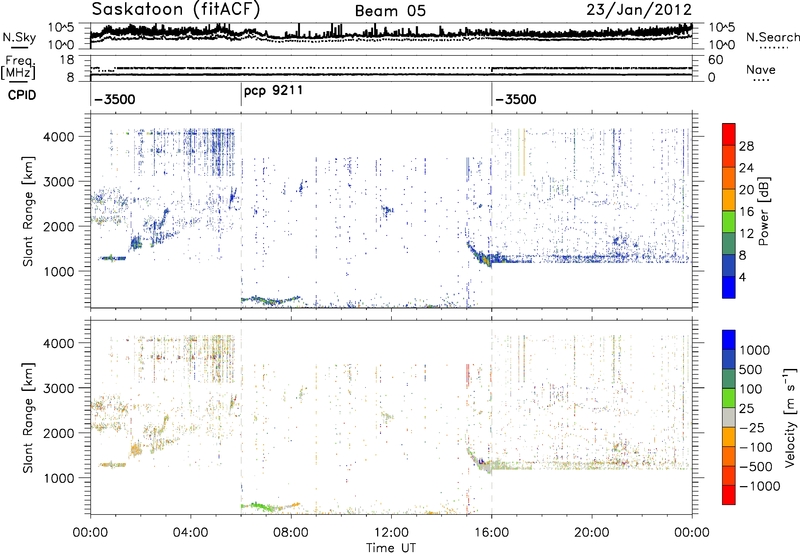Click the -1000 value on Velocity scale
The image size is (800, 554).
(760, 486)
